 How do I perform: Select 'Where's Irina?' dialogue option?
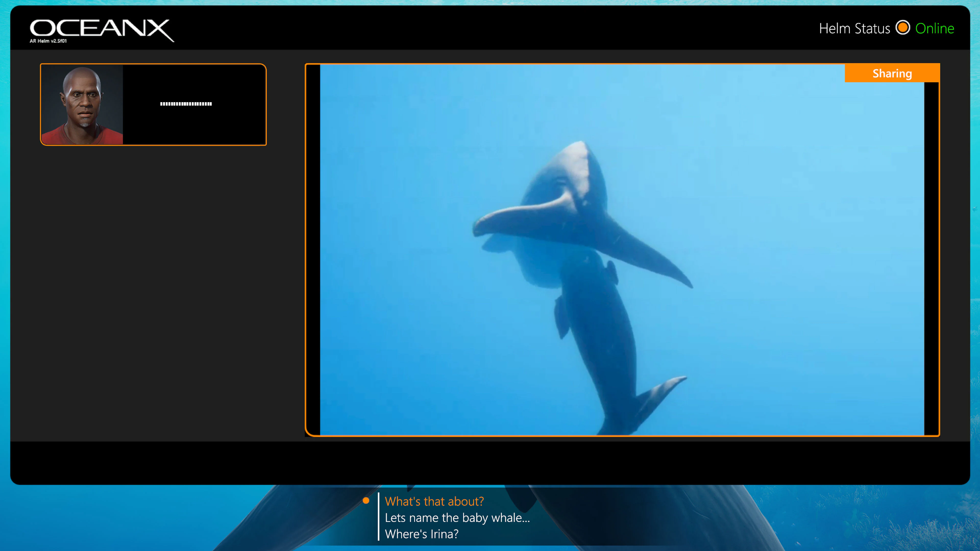(x=421, y=533)
